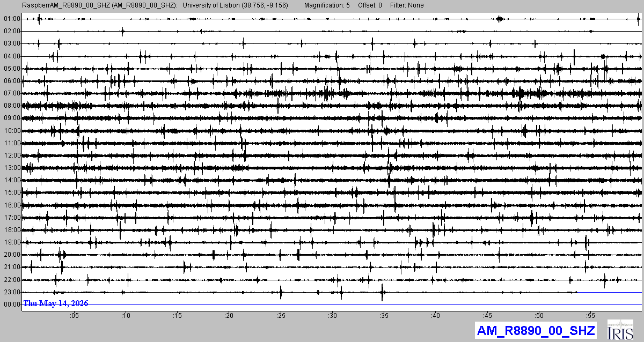Click the :30 minute axis tick
This screenshot has height=342, width=644.
[x=332, y=315]
